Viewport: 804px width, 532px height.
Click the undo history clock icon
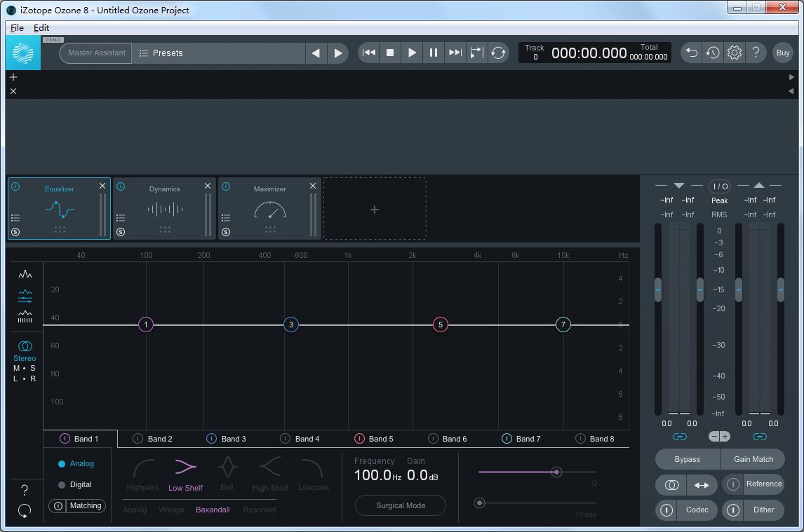[713, 53]
